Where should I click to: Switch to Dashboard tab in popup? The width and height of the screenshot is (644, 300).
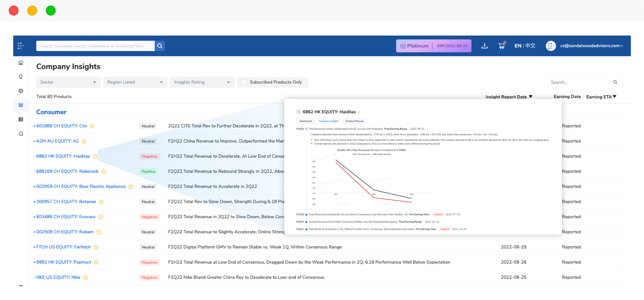(x=306, y=121)
